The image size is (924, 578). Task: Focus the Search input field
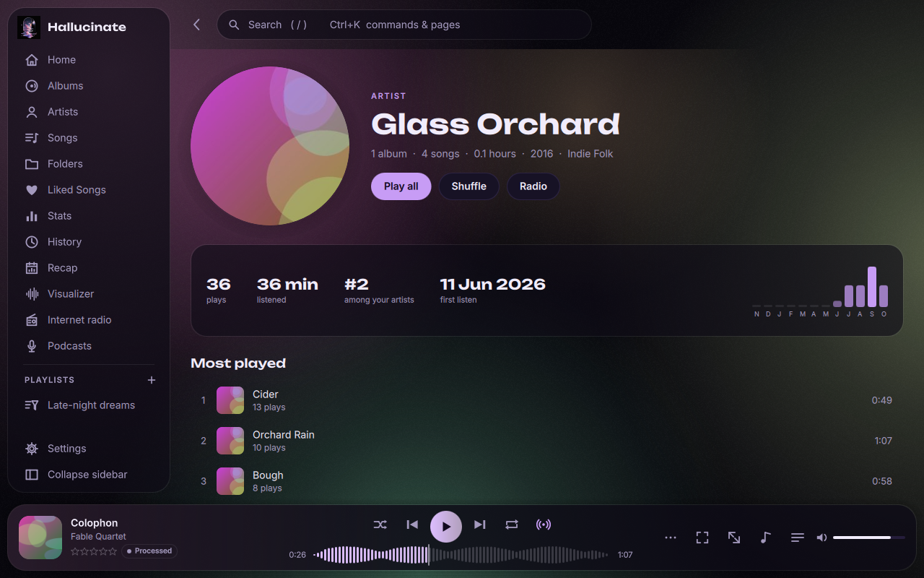(x=404, y=25)
